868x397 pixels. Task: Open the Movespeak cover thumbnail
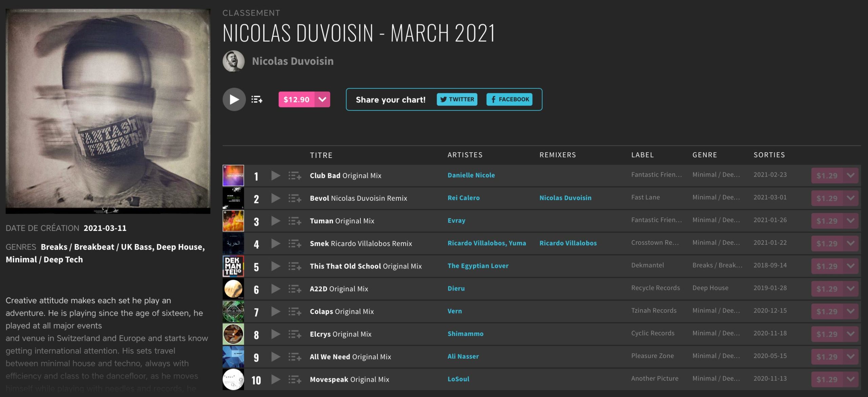(233, 379)
